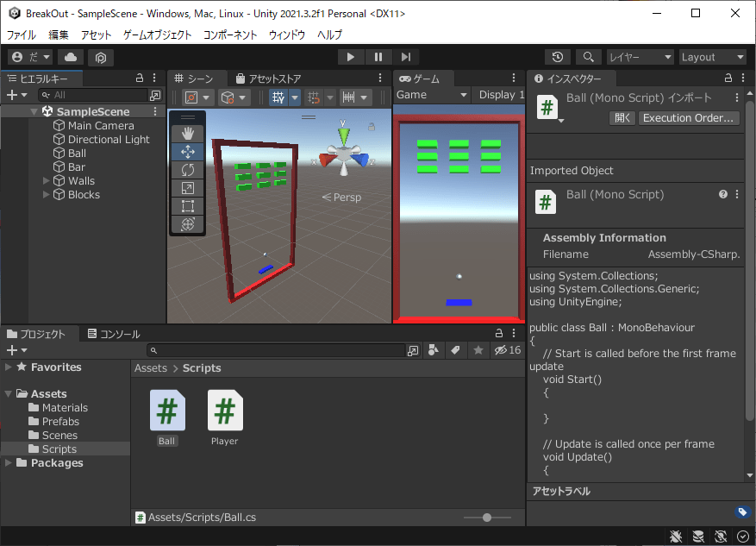Open the account dropdown
Image resolution: width=756 pixels, height=546 pixels.
pos(30,58)
